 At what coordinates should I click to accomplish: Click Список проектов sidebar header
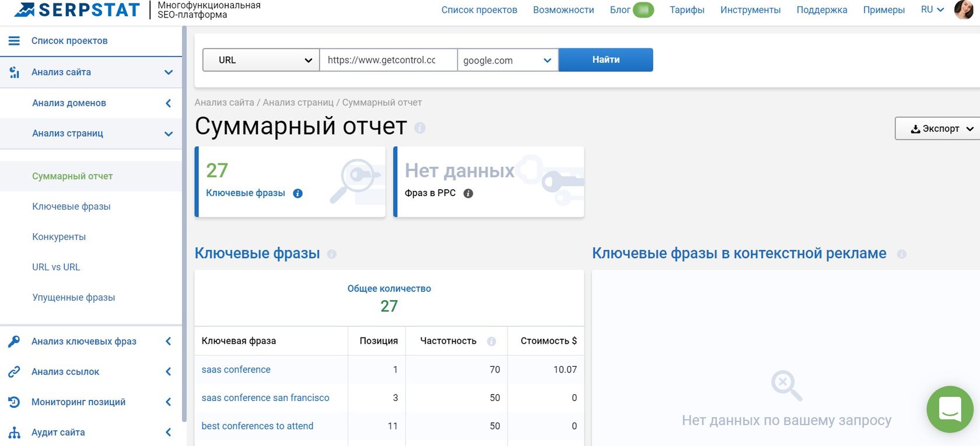point(69,41)
